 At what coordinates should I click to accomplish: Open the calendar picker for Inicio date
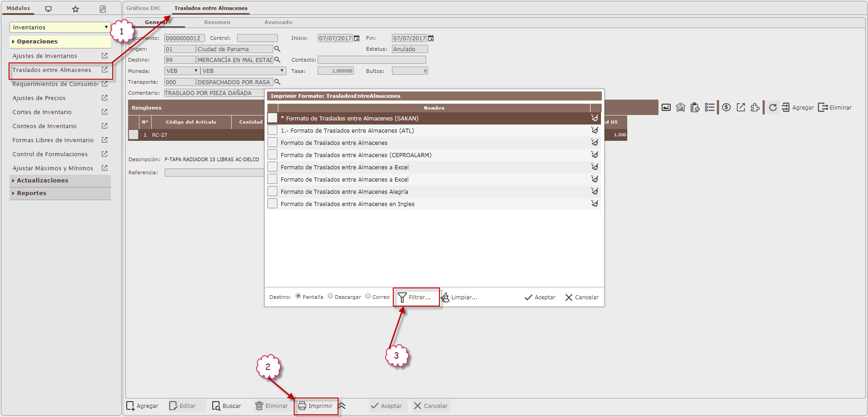coord(357,38)
